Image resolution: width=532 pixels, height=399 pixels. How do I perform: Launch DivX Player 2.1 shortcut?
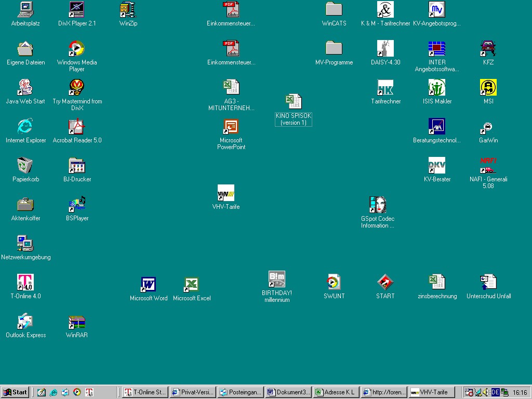pyautogui.click(x=77, y=10)
